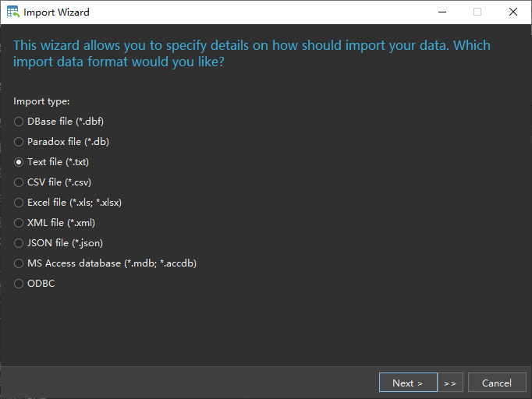Click the "Import type:" label
This screenshot has width=532, height=399.
coord(41,101)
